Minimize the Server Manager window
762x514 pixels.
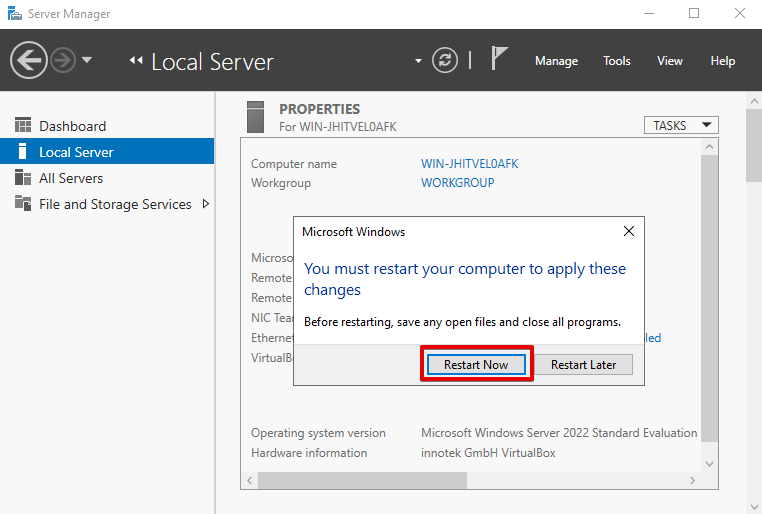(649, 13)
